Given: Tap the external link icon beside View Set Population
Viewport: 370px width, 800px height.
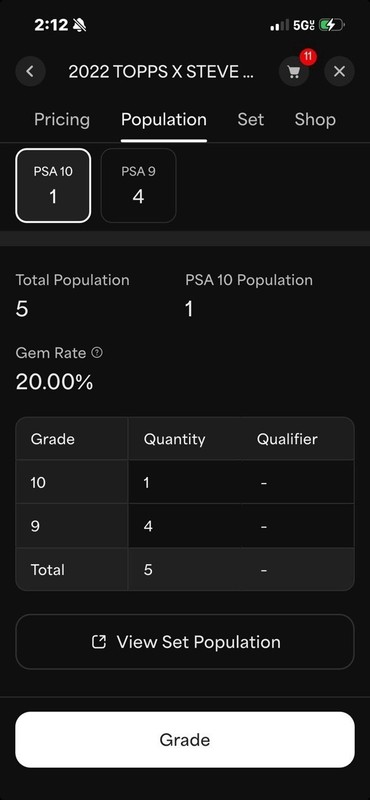Looking at the screenshot, I should click(98, 642).
